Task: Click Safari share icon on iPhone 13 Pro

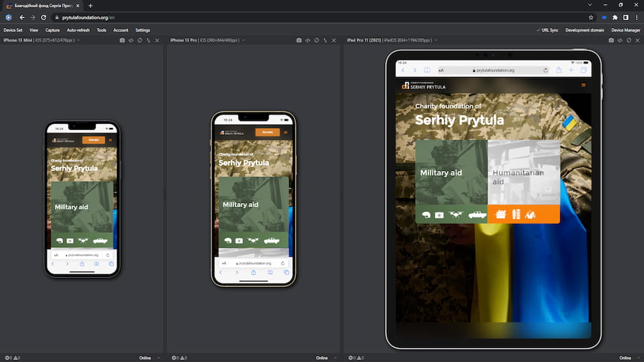Action: pos(254,272)
